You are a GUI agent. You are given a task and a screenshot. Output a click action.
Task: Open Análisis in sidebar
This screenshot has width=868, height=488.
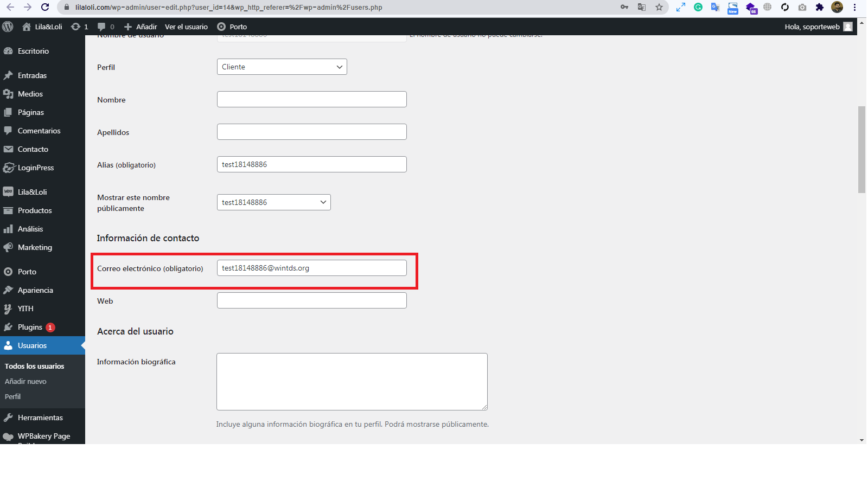[42, 229]
